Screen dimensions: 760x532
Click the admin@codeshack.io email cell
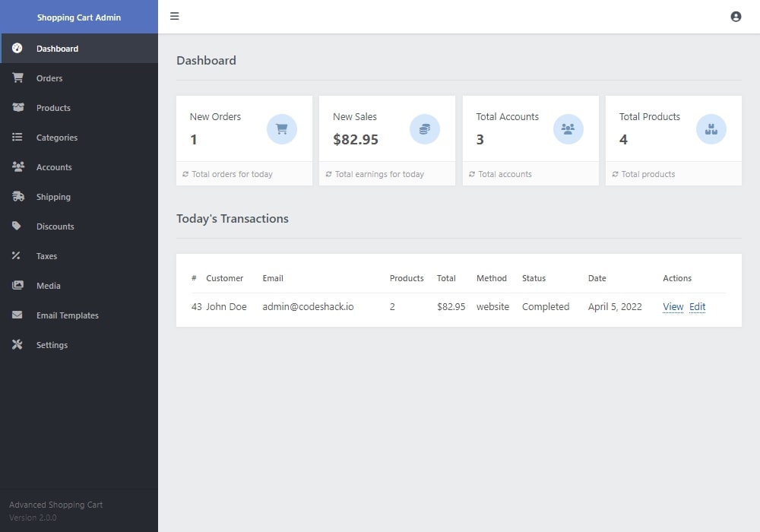(308, 307)
